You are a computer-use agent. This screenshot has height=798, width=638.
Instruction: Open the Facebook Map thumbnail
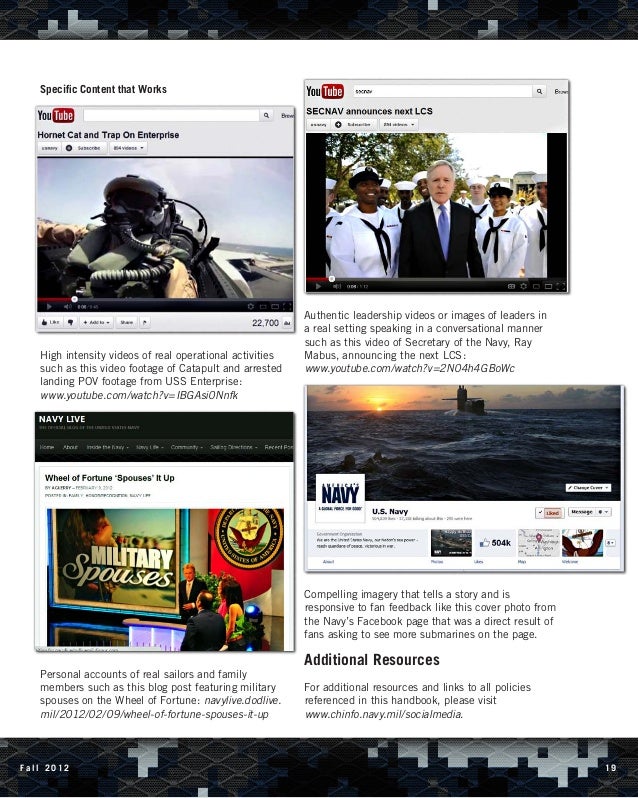pyautogui.click(x=538, y=543)
